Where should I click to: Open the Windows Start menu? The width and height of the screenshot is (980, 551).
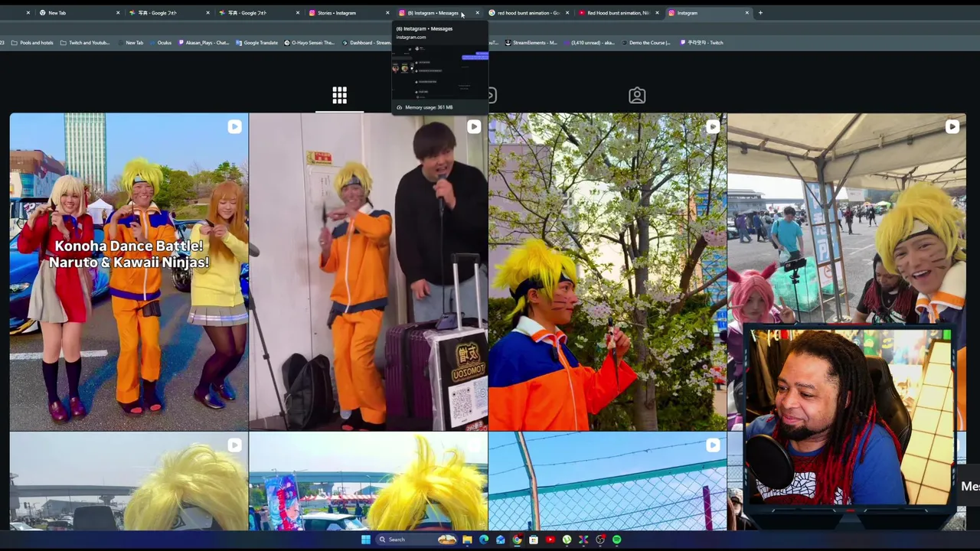pyautogui.click(x=365, y=540)
